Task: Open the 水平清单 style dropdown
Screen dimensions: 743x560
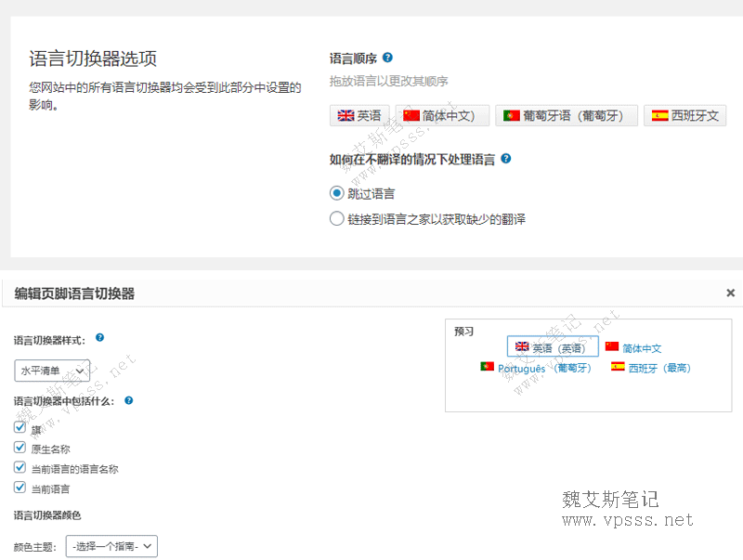Action: [52, 371]
